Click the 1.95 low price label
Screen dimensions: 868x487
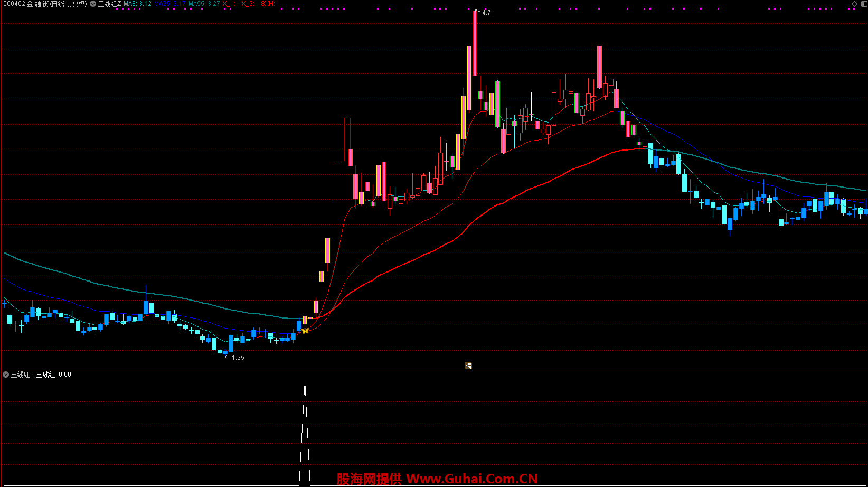point(238,358)
